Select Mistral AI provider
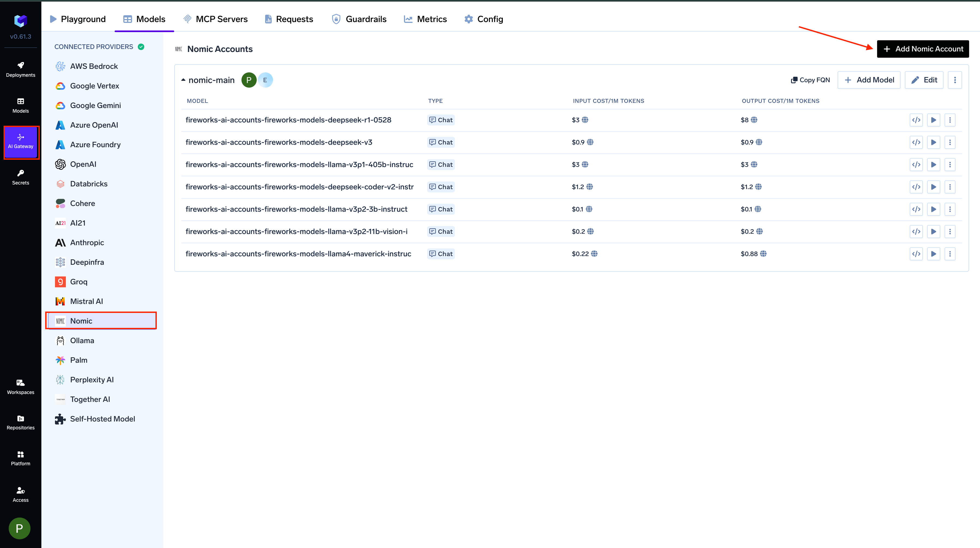 pos(86,301)
